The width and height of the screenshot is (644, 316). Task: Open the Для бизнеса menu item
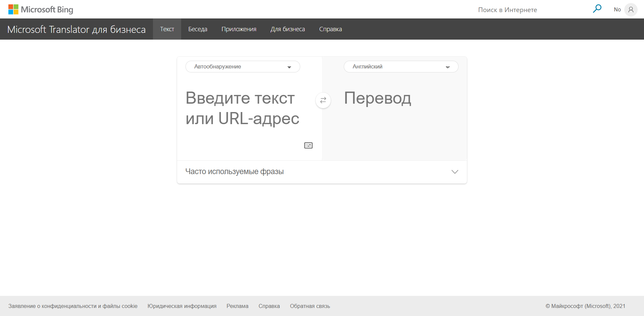pyautogui.click(x=287, y=29)
